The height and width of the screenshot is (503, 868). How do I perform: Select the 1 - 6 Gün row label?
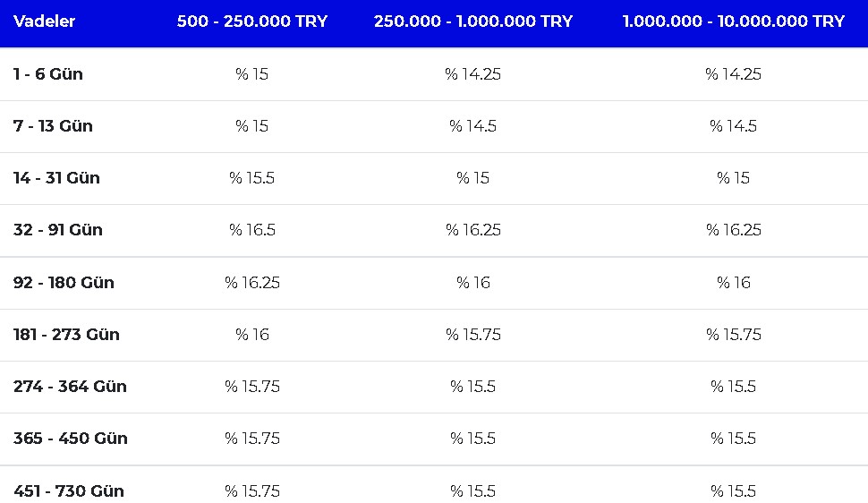click(48, 73)
